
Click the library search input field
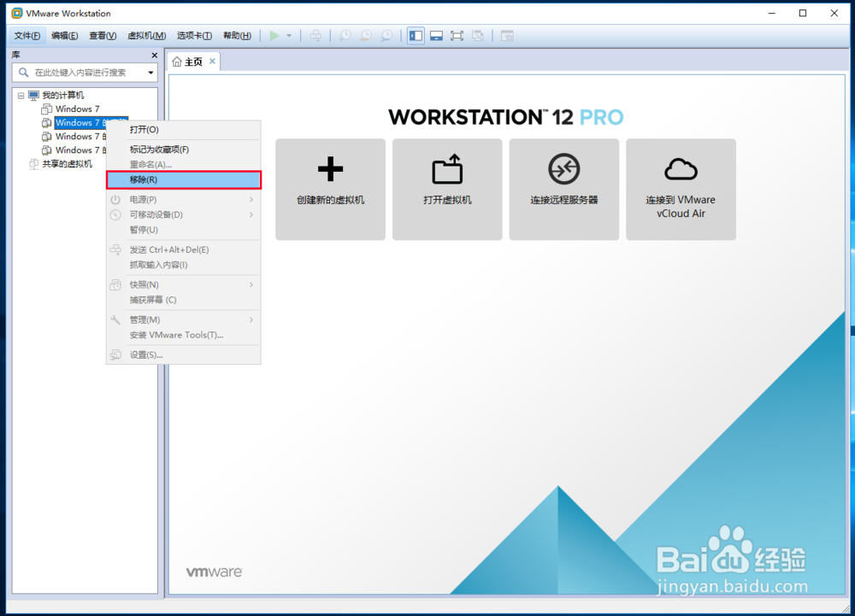pos(85,73)
